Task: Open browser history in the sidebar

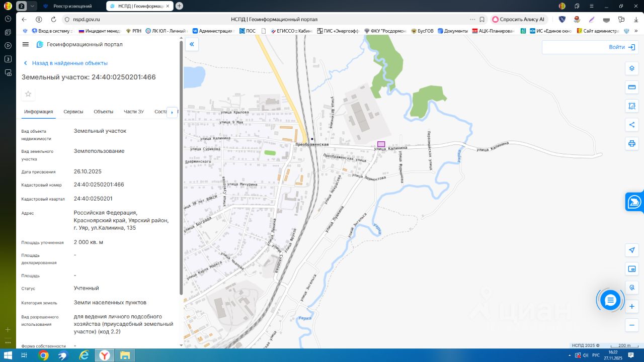Action: pos(8,19)
